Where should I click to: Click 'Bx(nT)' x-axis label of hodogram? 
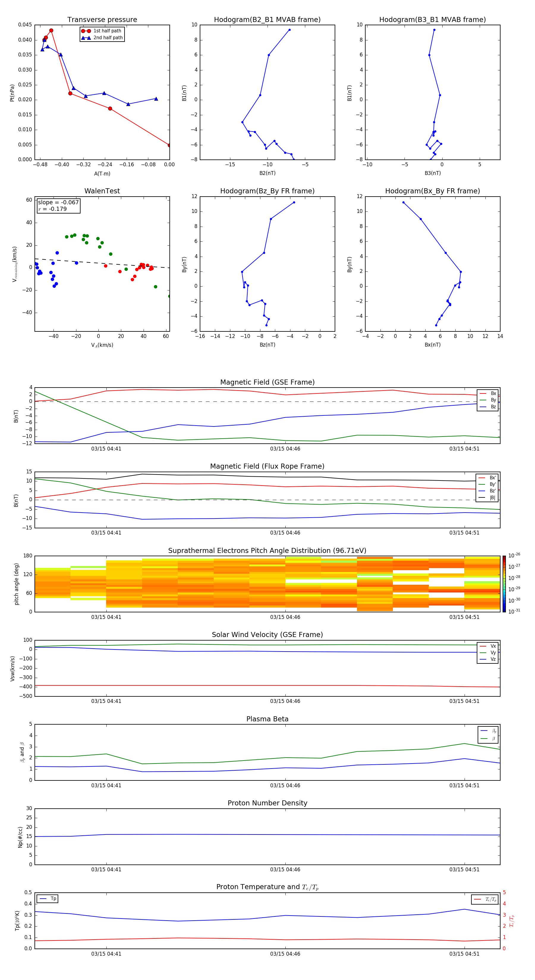432,345
